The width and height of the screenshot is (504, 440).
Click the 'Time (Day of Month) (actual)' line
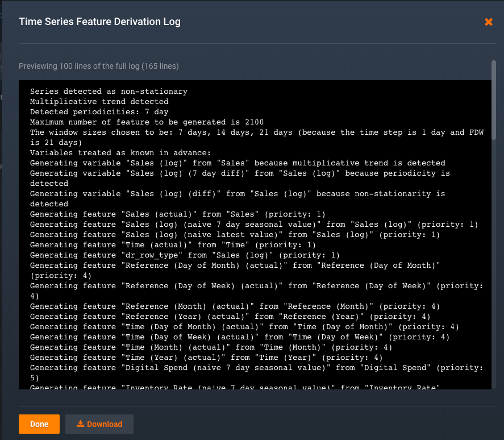(244, 327)
